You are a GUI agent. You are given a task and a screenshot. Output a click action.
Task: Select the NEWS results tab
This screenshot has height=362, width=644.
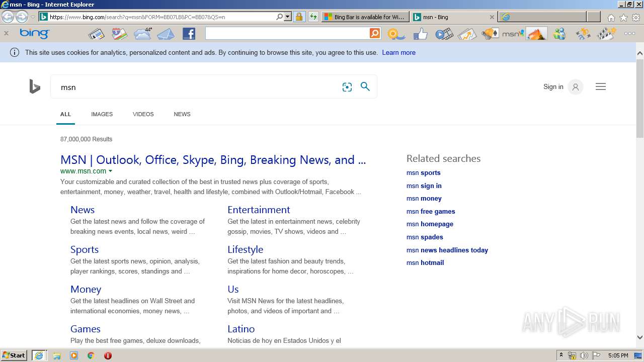pyautogui.click(x=182, y=114)
